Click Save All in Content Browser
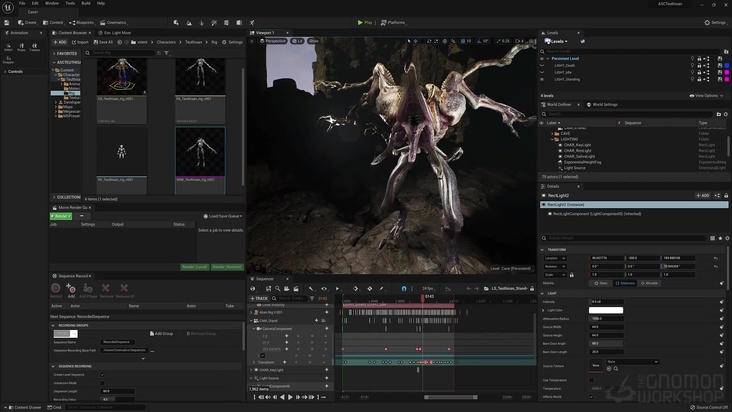 point(103,42)
